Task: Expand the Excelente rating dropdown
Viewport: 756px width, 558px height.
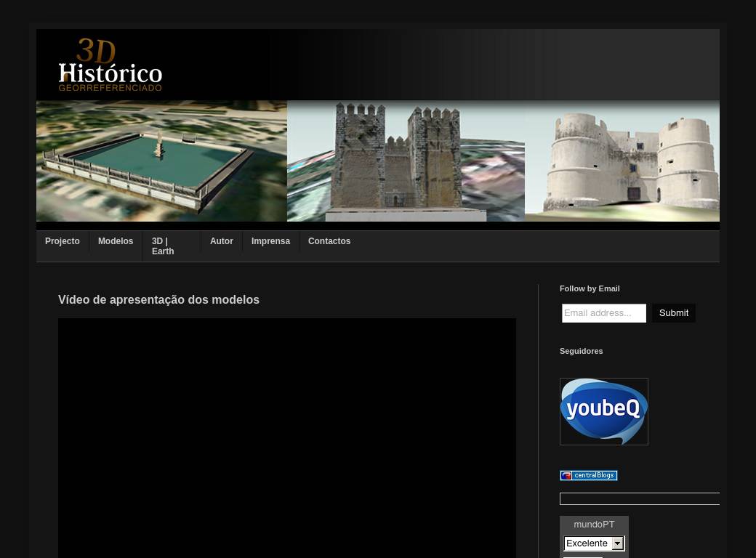Action: tap(594, 543)
